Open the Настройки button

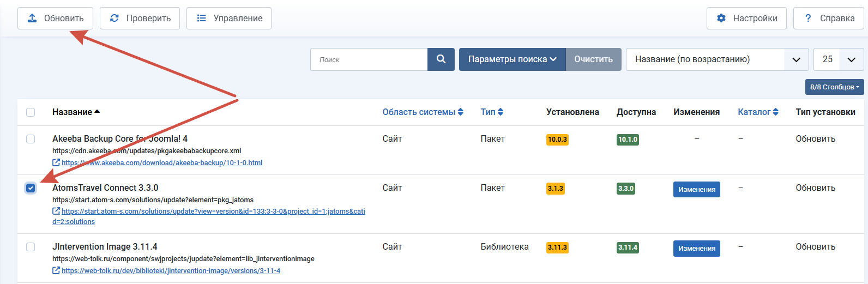[x=746, y=18]
